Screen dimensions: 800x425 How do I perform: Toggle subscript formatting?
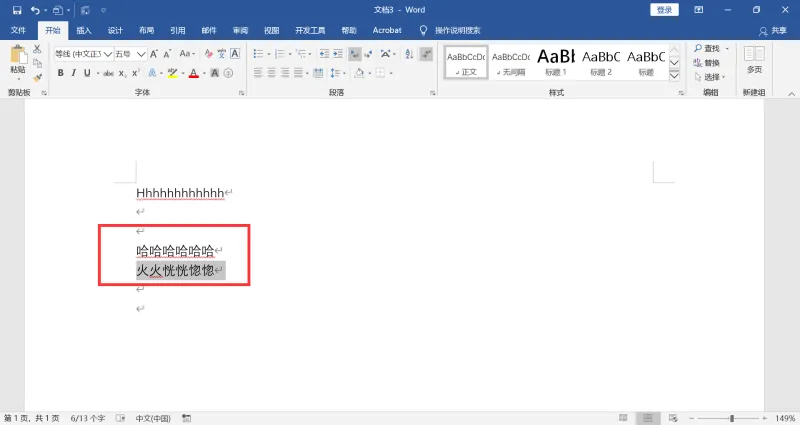pos(122,73)
